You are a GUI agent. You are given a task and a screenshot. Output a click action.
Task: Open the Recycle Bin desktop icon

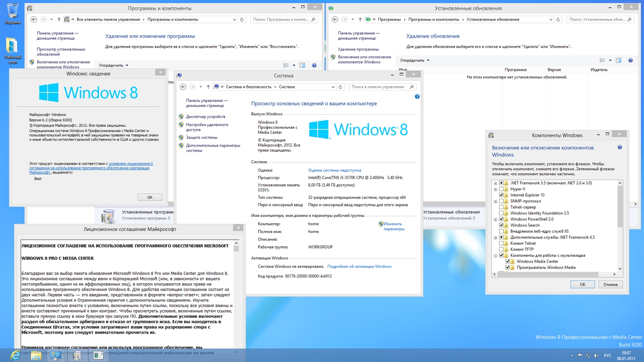click(13, 14)
